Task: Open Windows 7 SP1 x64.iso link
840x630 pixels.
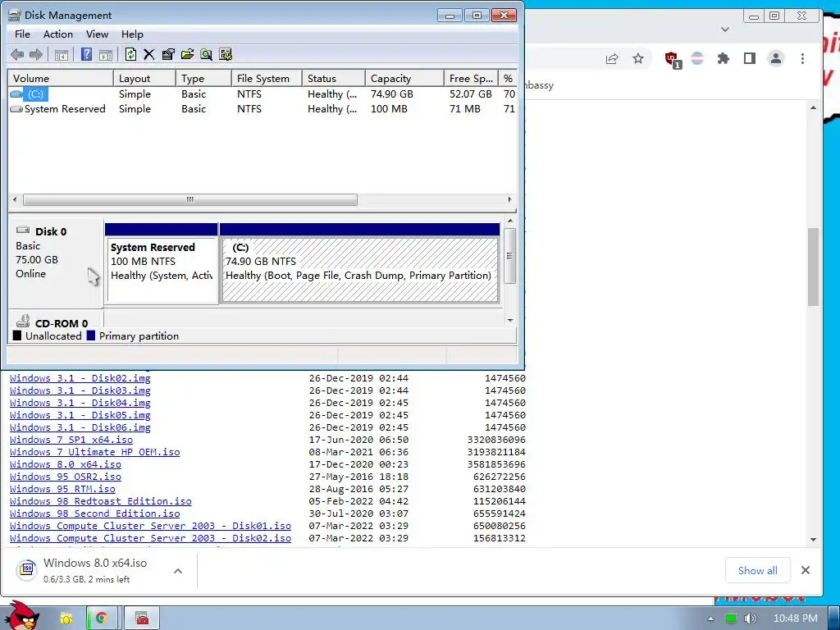Action: click(x=71, y=440)
